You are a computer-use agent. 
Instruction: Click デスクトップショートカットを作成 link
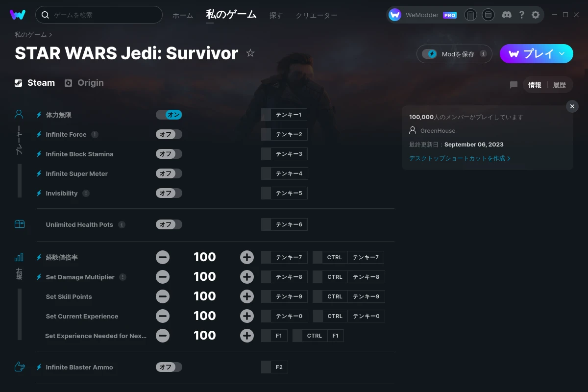click(x=460, y=158)
